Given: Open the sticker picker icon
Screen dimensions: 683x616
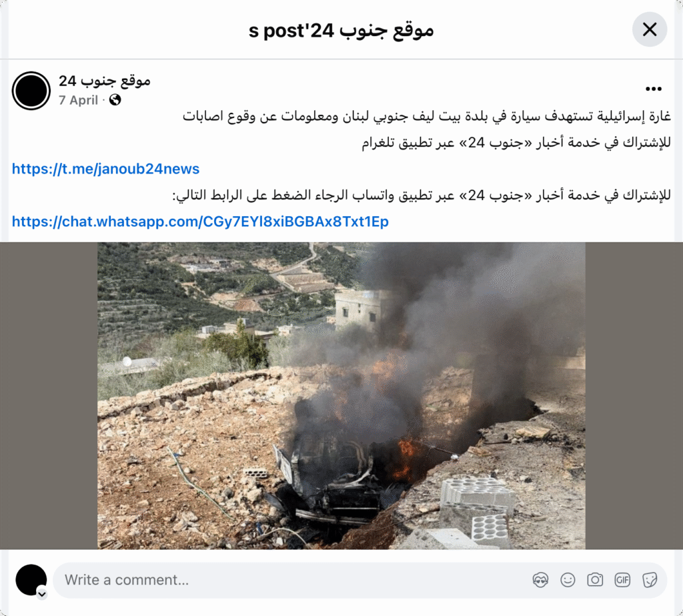Looking at the screenshot, I should 650,580.
